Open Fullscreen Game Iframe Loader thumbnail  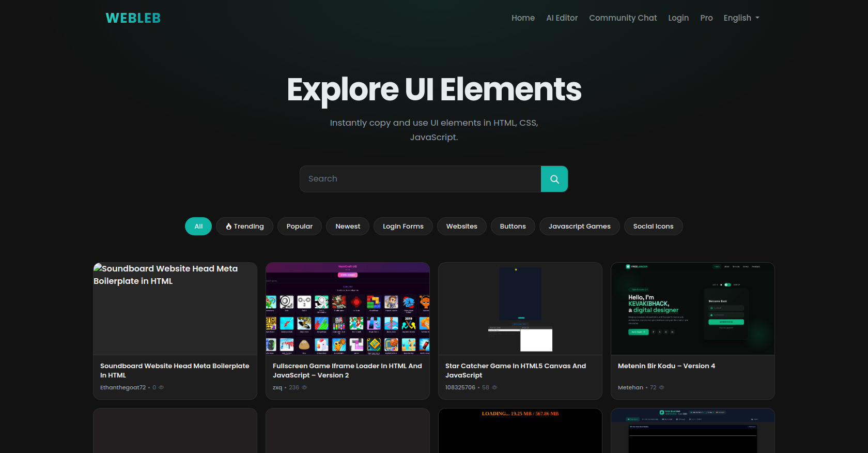pos(348,309)
